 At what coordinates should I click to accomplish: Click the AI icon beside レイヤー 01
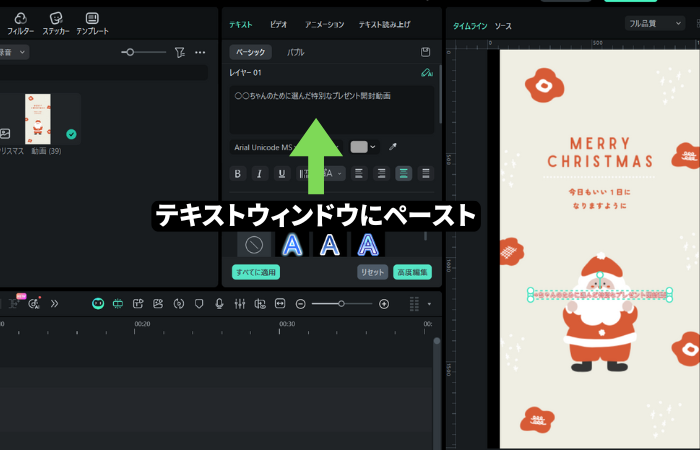[x=427, y=72]
